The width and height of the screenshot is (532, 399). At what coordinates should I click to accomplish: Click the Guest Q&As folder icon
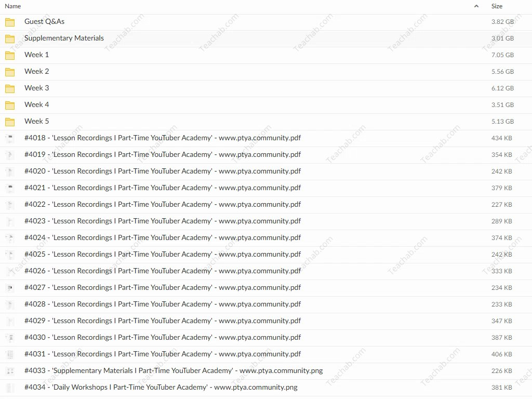click(x=10, y=22)
